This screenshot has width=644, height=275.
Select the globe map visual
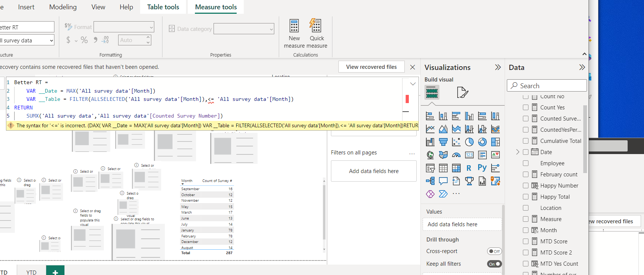pos(430,155)
